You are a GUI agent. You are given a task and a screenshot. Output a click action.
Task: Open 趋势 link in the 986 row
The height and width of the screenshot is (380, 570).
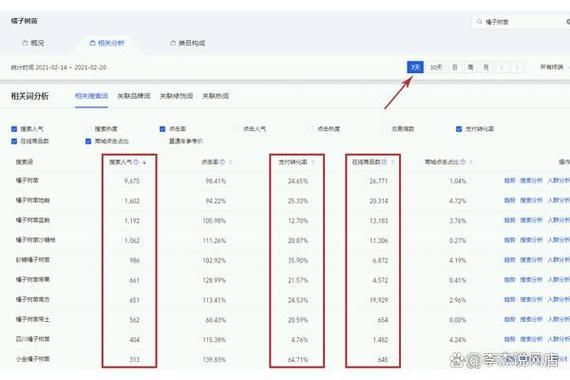coord(510,260)
